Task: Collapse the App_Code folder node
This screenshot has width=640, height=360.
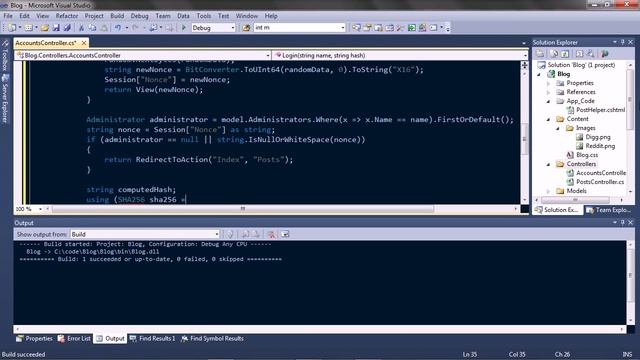Action: (549, 101)
